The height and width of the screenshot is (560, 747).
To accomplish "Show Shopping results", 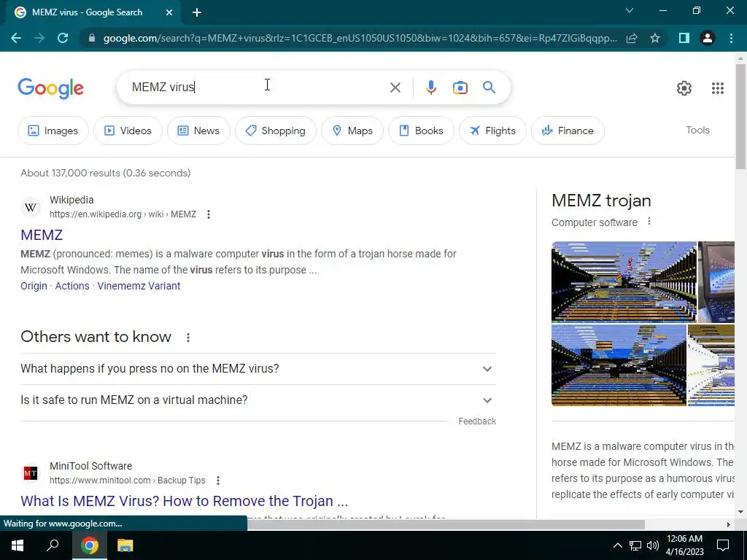I will (275, 131).
